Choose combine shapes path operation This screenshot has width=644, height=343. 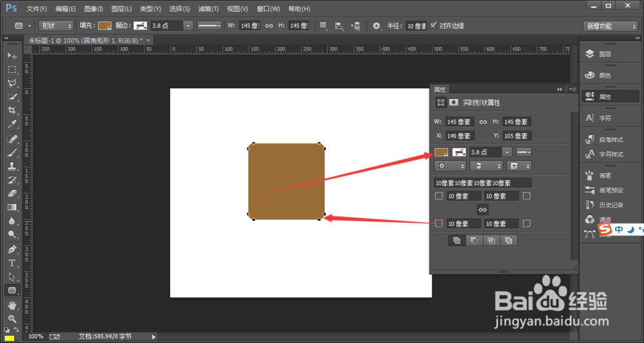coord(457,241)
